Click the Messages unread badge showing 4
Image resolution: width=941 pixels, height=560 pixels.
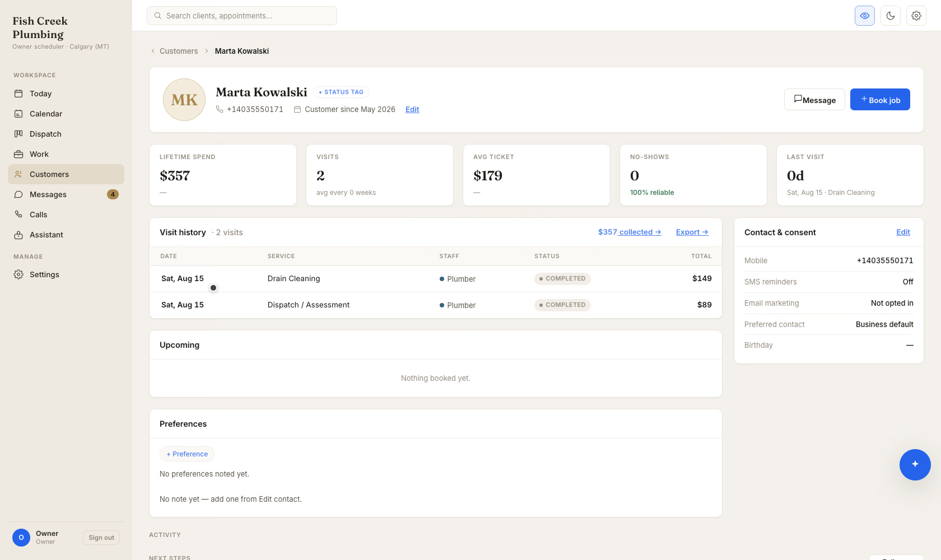(x=113, y=194)
